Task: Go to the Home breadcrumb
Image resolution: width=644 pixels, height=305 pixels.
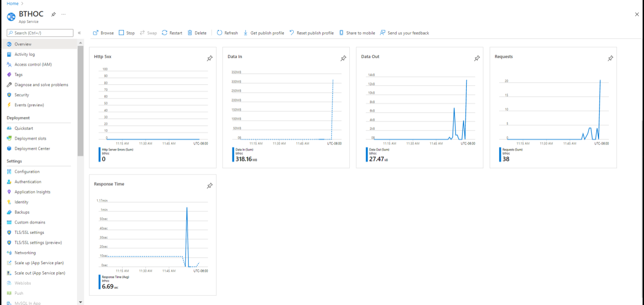Action: click(13, 3)
